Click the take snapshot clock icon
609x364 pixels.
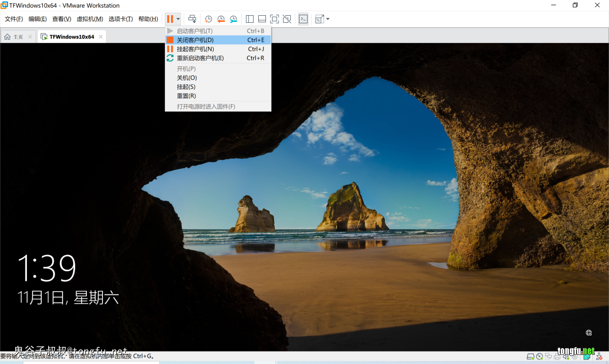click(209, 19)
